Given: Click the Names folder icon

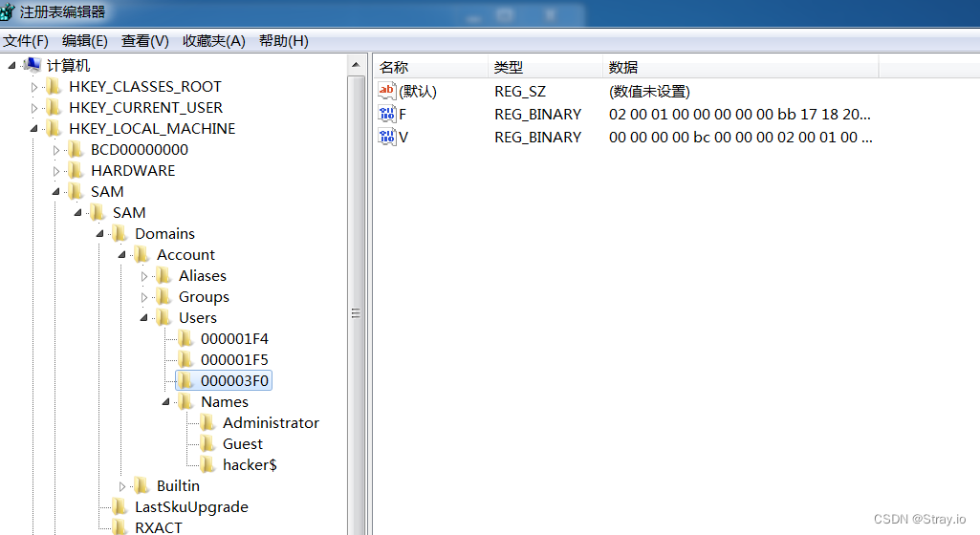Looking at the screenshot, I should [186, 402].
